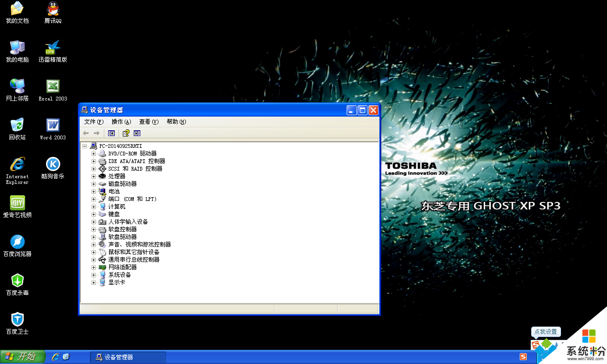Expand the 通用串行总线控制器 node
Screen dimensions: 607x364
(94, 260)
